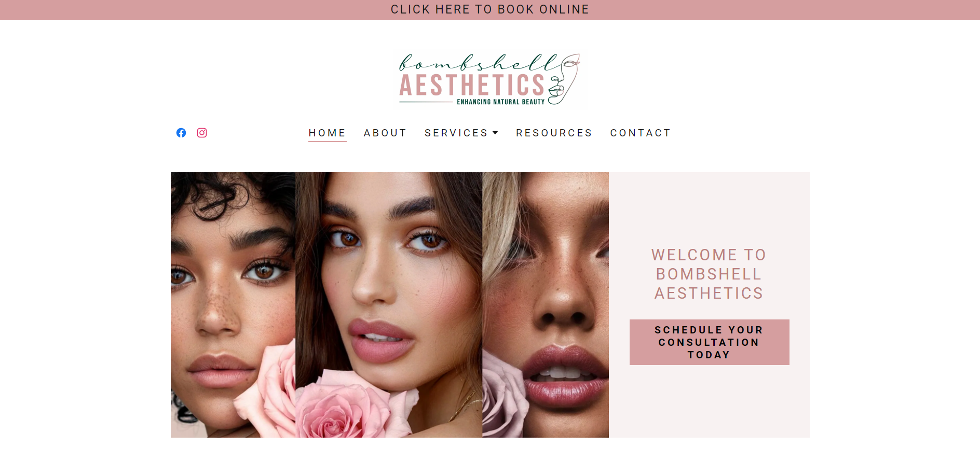This screenshot has height=475, width=980.
Task: Click the 'Welcome to Bombshell Aesthetics' heading
Action: click(x=709, y=274)
